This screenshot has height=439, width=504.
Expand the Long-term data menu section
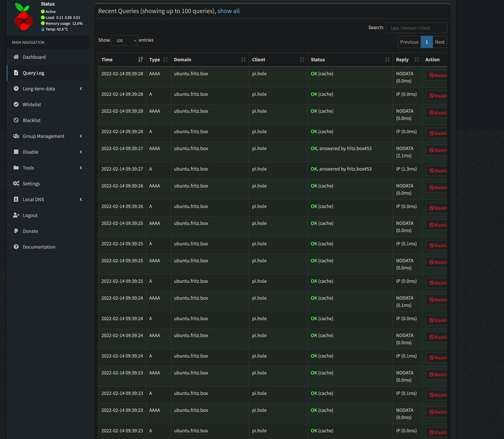[44, 88]
